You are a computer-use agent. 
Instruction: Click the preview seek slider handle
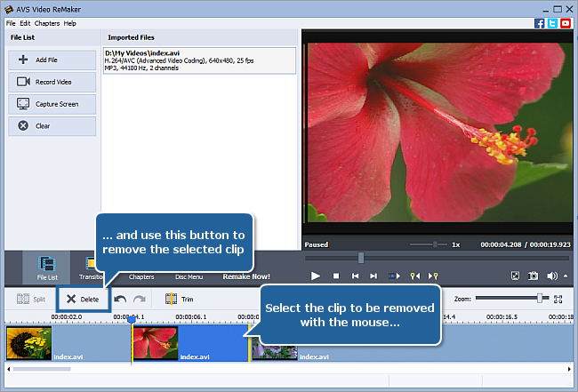361,258
